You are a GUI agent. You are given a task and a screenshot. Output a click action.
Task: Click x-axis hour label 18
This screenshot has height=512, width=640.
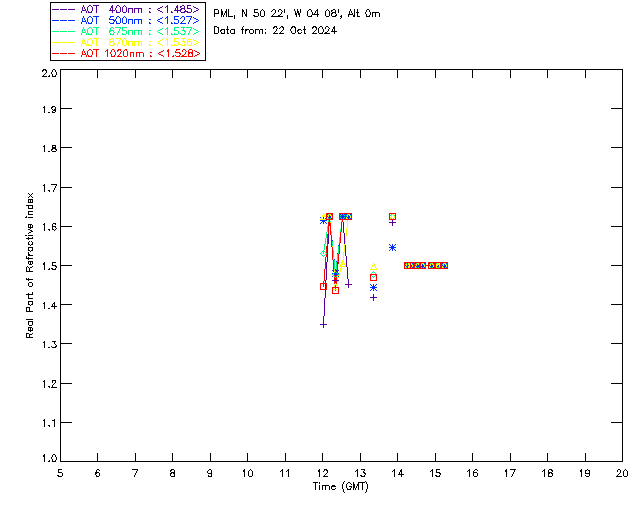(547, 473)
